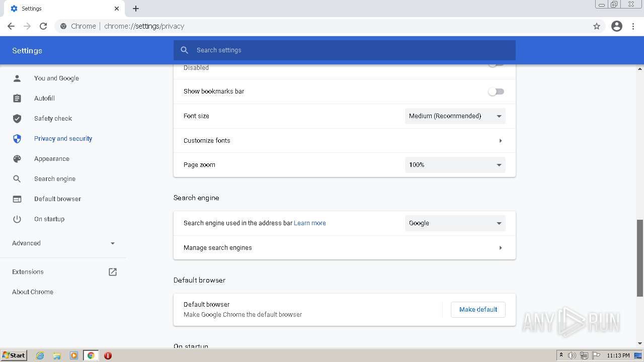
Task: Open the Learn more link
Action: 310,223
